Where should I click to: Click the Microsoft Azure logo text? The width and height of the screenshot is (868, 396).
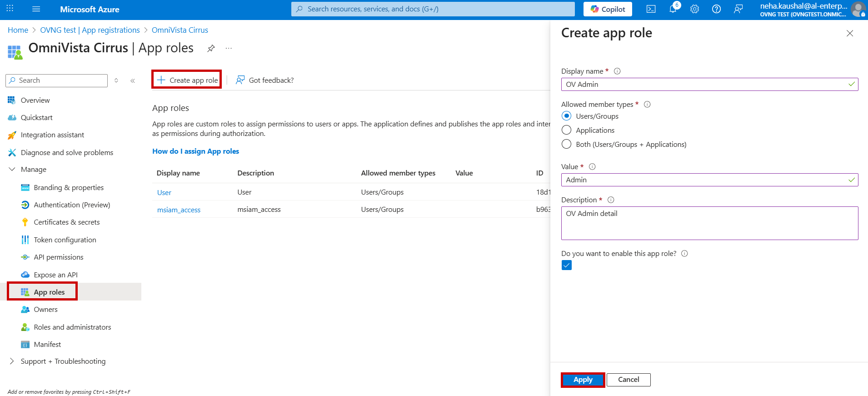tap(90, 9)
